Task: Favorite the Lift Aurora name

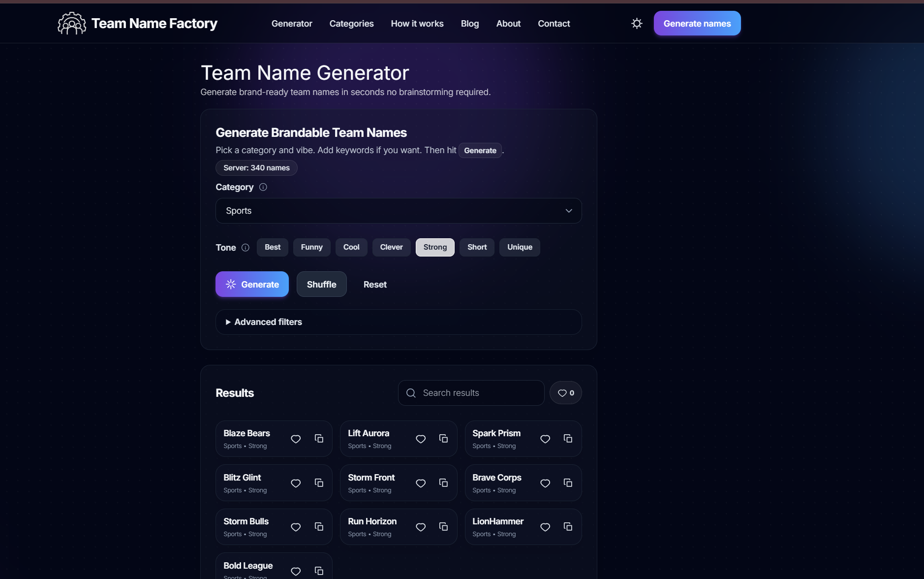Action: coord(421,439)
